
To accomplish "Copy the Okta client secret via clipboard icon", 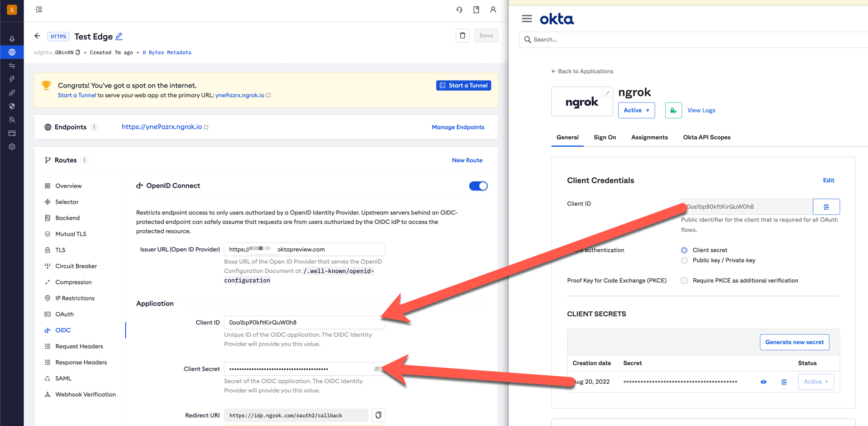I will (784, 382).
